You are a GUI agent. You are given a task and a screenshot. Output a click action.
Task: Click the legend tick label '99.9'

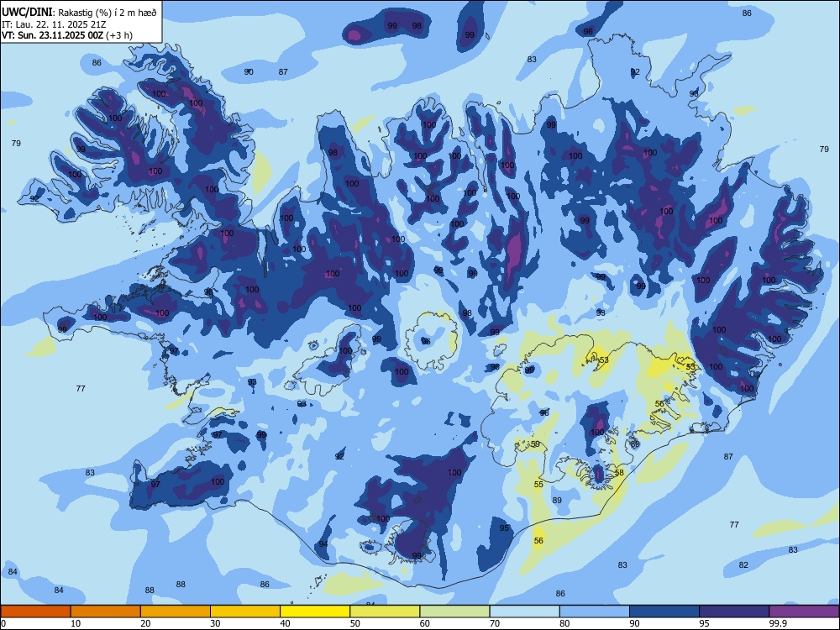coord(778,623)
